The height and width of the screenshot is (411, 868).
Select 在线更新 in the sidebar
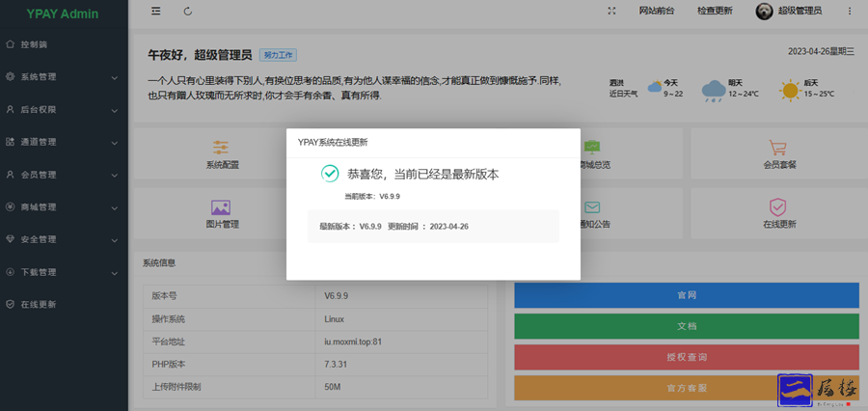[39, 304]
